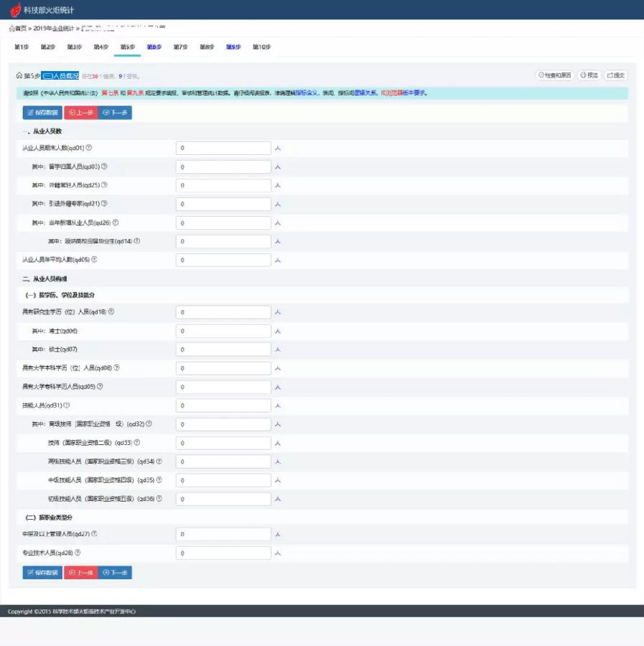Click the qd01 number input field
The width and height of the screenshot is (644, 646).
coord(223,148)
